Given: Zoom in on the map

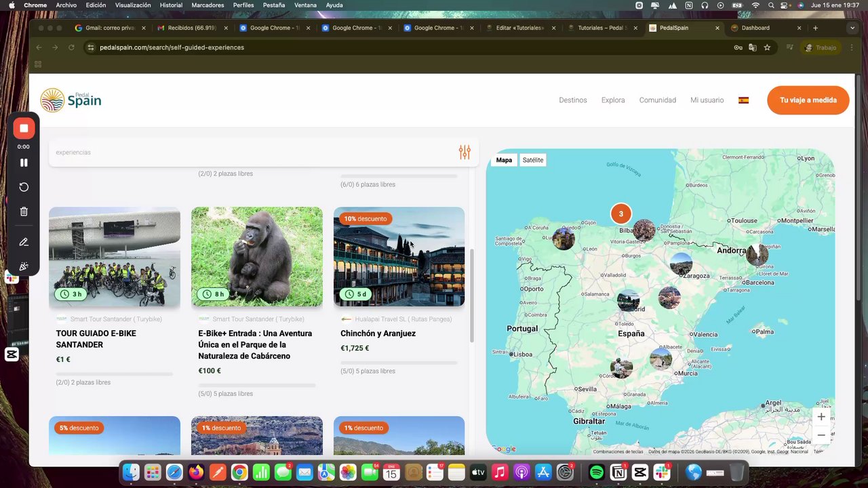Looking at the screenshot, I should 821,417.
